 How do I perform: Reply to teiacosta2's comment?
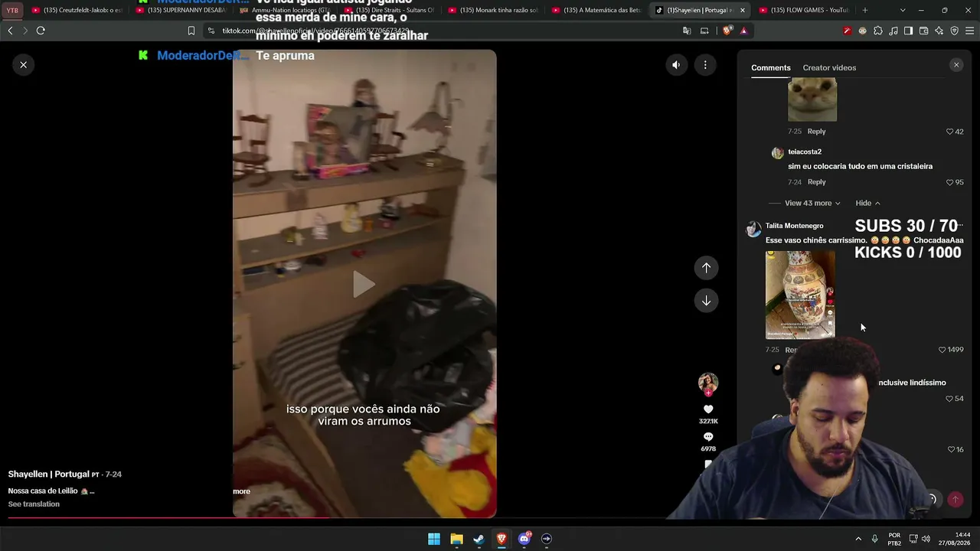817,182
